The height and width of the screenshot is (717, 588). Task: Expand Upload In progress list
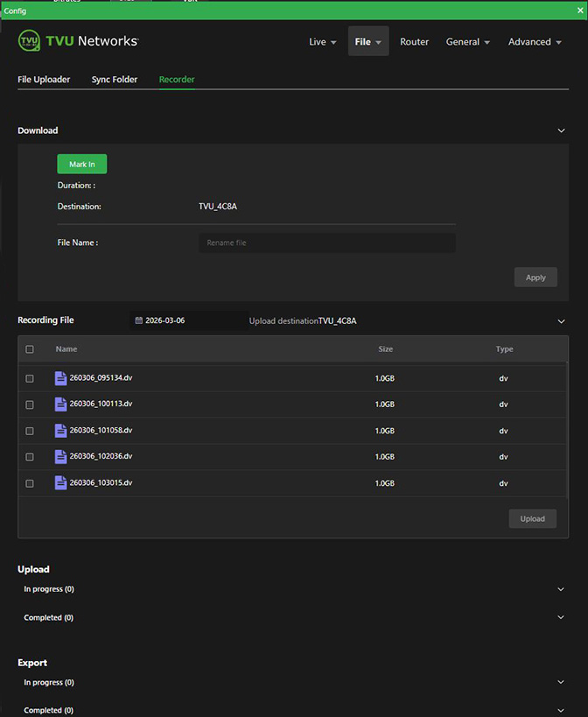[561, 589]
